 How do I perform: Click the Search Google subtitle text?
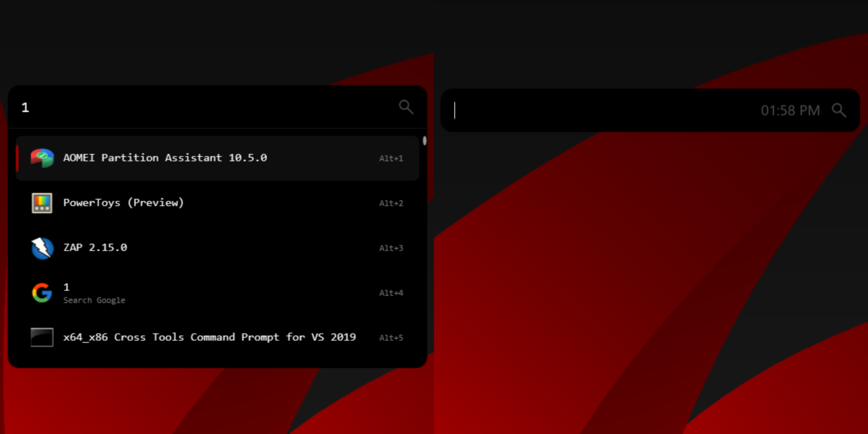pos(94,300)
